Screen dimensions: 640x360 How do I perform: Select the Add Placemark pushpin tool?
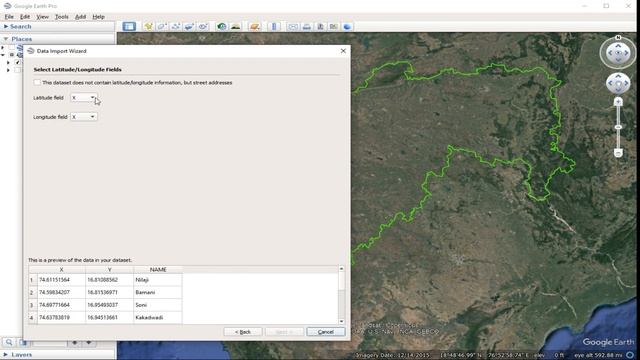coord(149,27)
